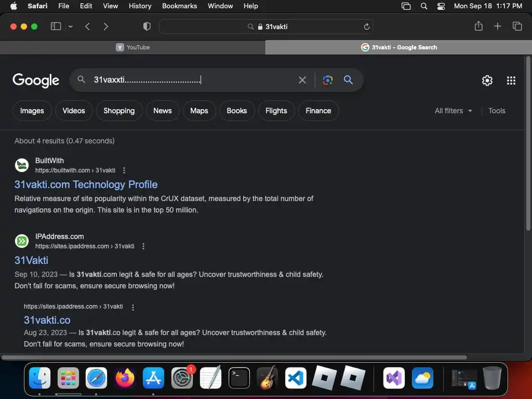Viewport: 532px width, 399px height.
Task: Show the tab overview icon
Action: click(x=517, y=26)
